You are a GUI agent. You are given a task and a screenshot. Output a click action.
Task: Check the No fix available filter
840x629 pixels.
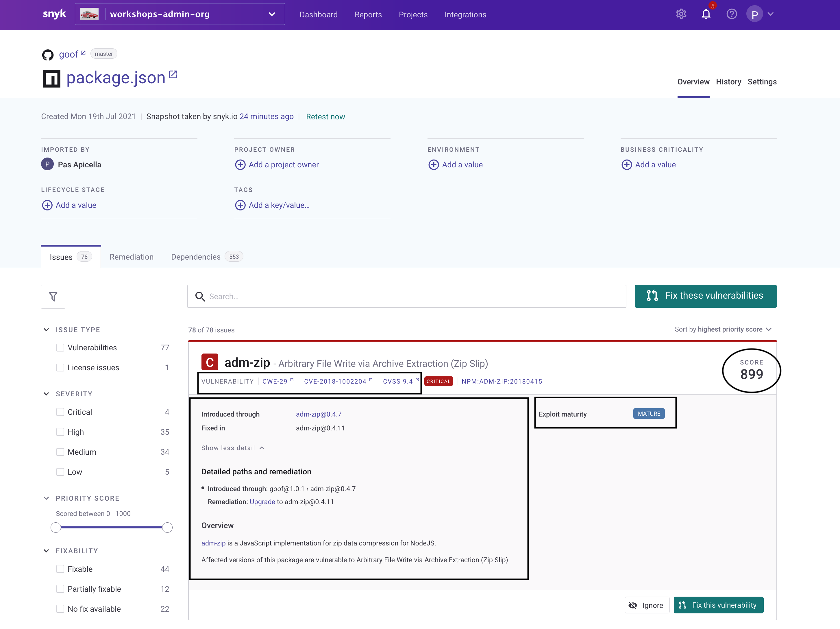(60, 609)
